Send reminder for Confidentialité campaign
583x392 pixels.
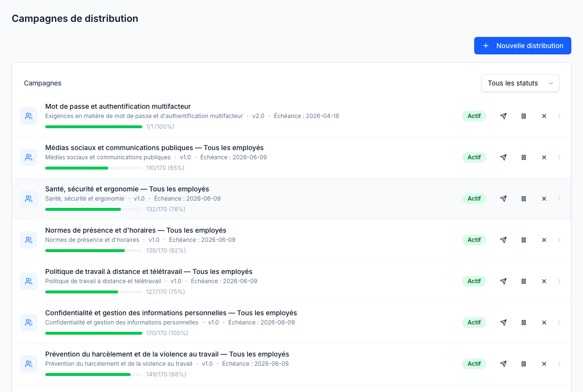[x=503, y=323]
